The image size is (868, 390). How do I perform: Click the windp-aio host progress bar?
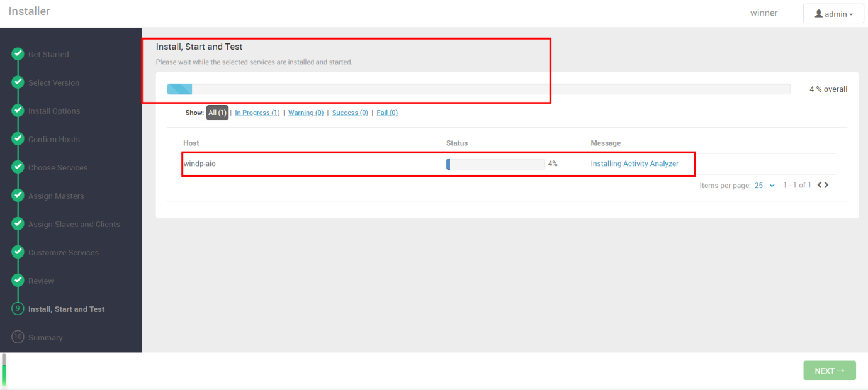(495, 164)
